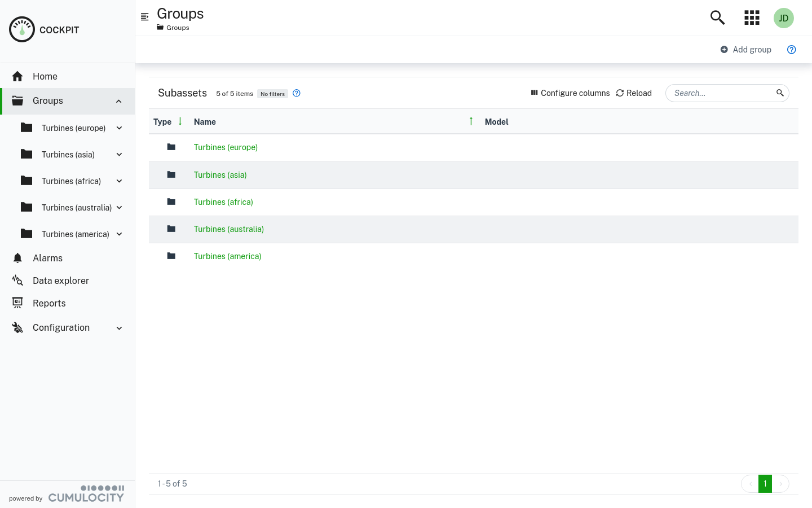
Task: Collapse the navigator using the header menu icon
Action: pos(145,17)
